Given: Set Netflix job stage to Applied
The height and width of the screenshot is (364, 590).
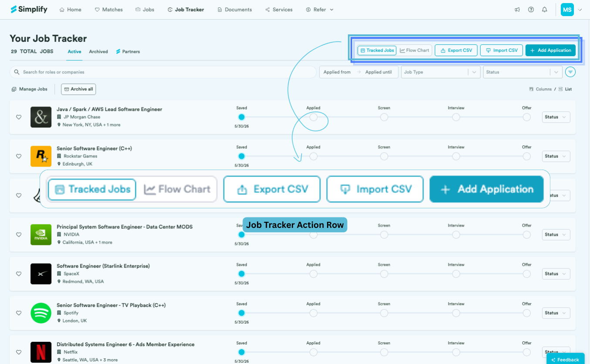Looking at the screenshot, I should pyautogui.click(x=314, y=352).
